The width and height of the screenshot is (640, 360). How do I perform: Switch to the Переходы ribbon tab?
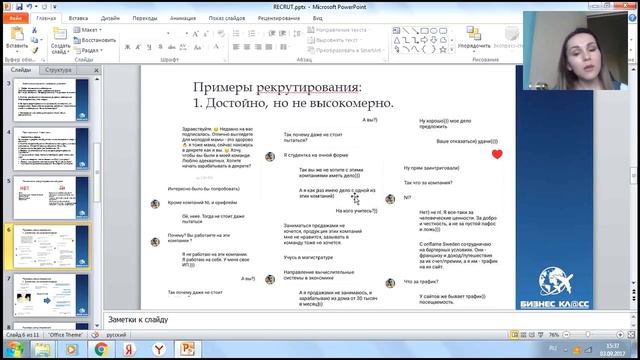(145, 18)
